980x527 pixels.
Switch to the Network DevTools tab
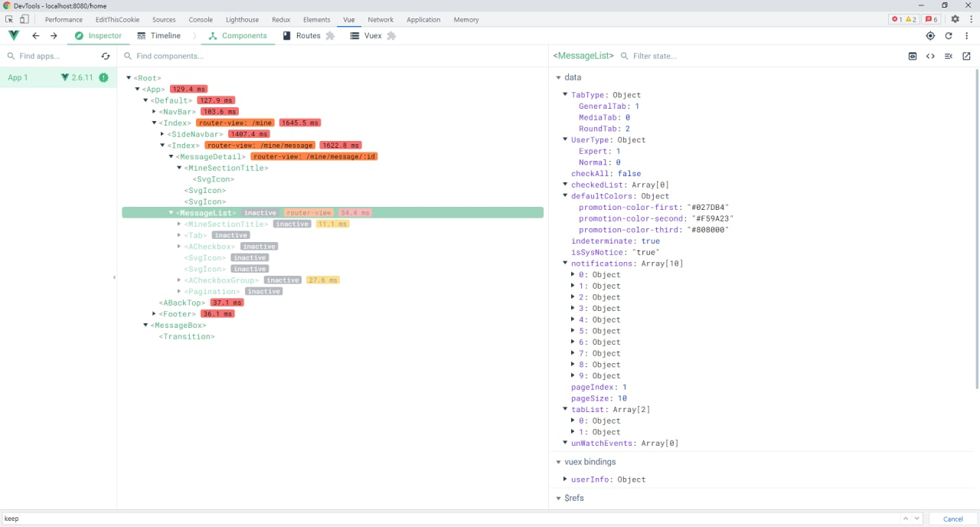coord(380,19)
